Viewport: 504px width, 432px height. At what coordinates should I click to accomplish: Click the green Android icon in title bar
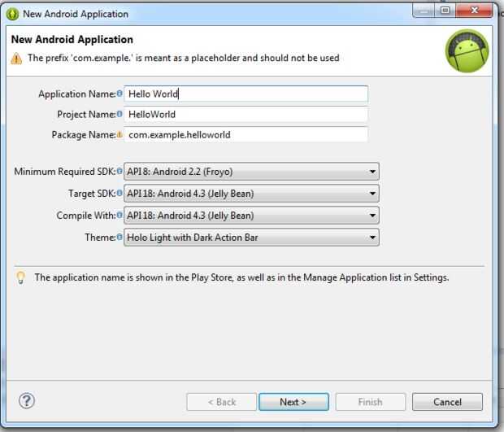pos(12,14)
